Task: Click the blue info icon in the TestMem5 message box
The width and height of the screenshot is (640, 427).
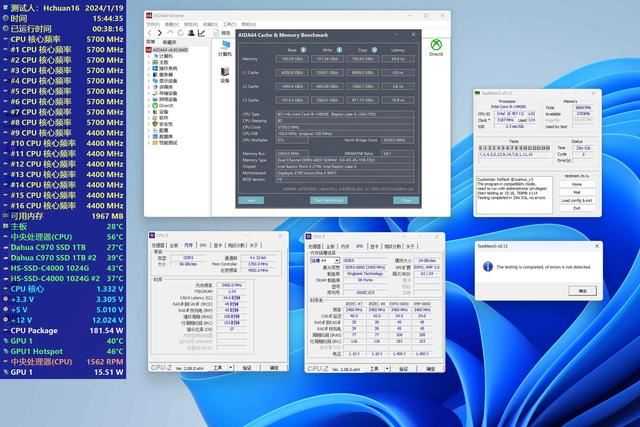Action: (x=487, y=267)
